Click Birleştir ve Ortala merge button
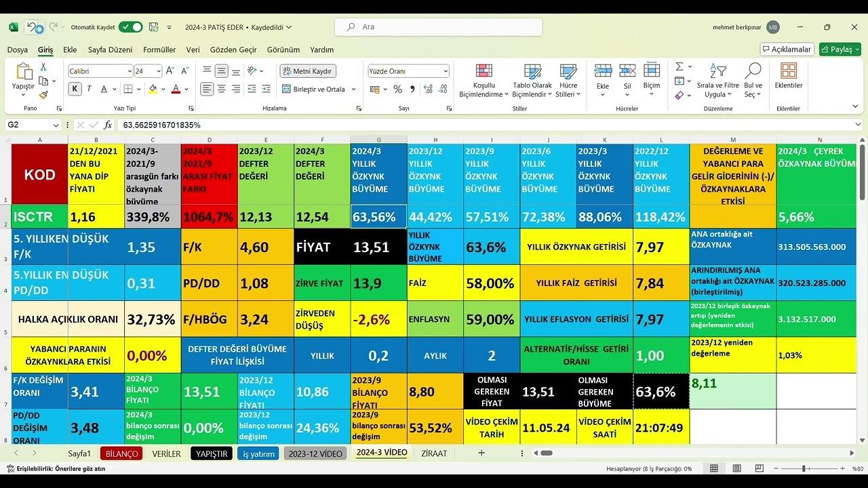Screen dimensions: 868x488 point(313,89)
